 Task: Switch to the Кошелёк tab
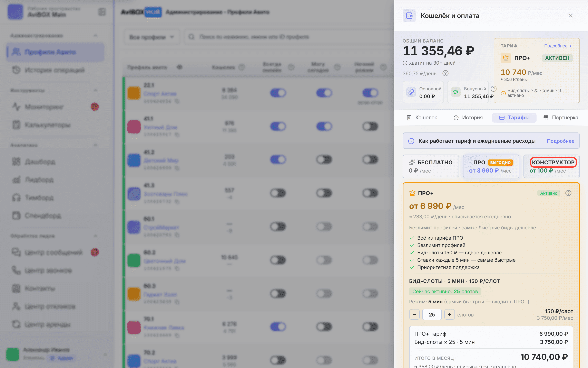click(422, 118)
